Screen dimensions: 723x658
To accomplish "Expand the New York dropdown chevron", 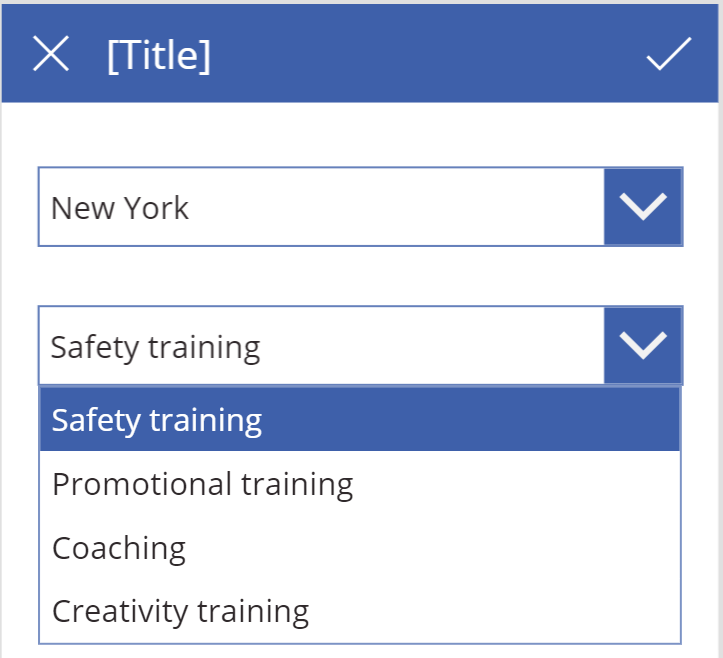I will (x=643, y=207).
